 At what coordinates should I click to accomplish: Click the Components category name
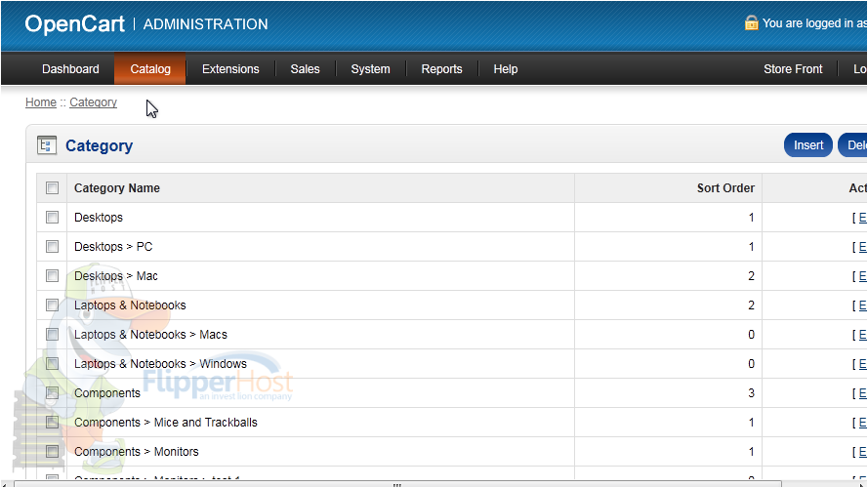point(107,393)
